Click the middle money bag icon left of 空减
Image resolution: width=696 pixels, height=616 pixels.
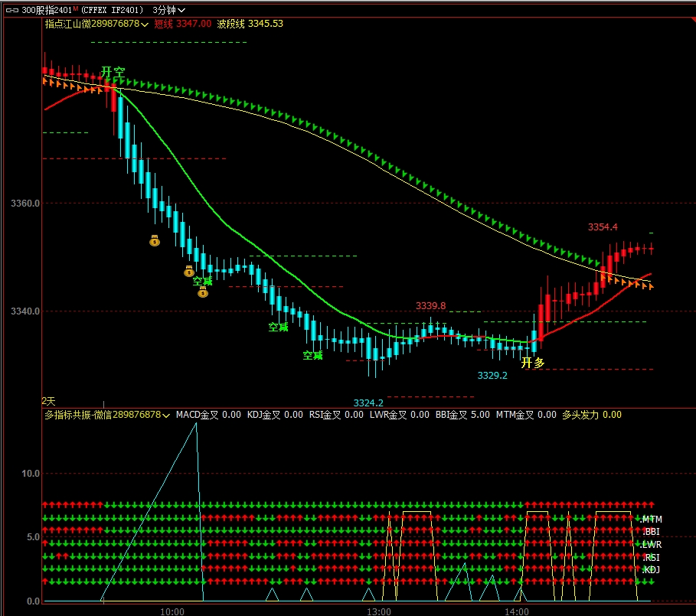188,271
